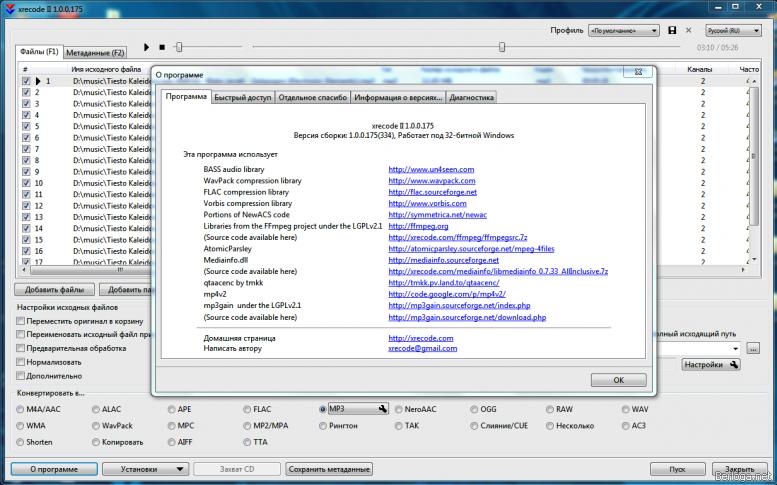Viewport: 777px width, 485px height.
Task: Enable Предварительная обработка option
Action: 21,348
